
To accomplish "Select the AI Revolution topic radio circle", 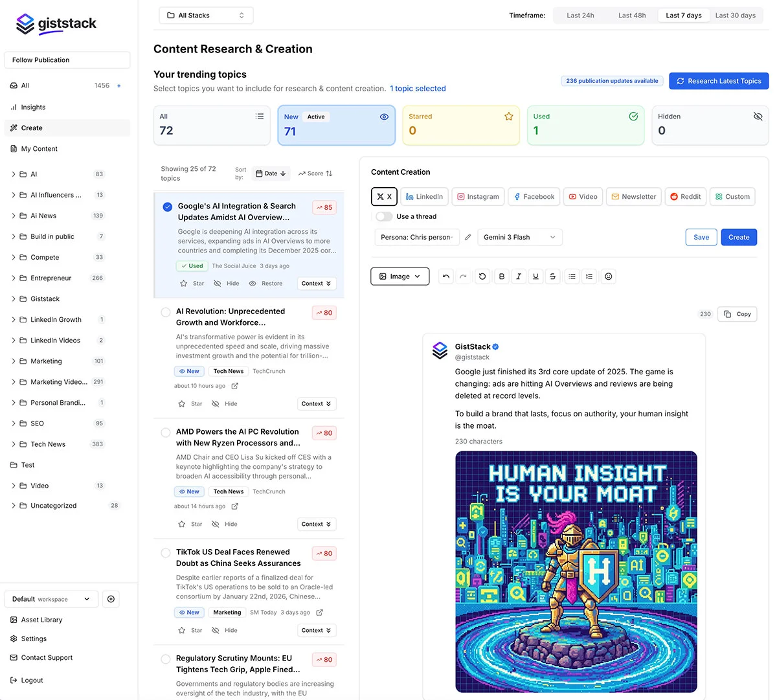I will click(x=166, y=312).
